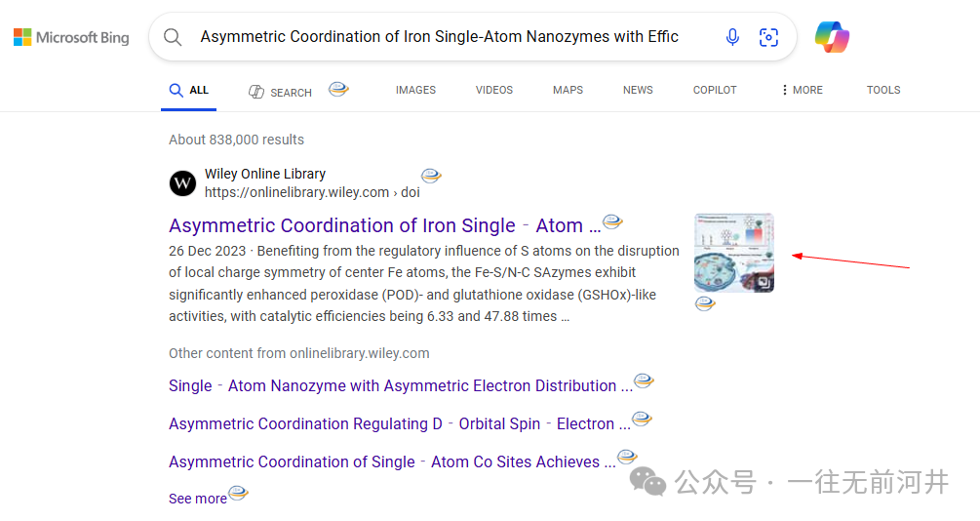Click the magnifier icon in search box

(173, 37)
